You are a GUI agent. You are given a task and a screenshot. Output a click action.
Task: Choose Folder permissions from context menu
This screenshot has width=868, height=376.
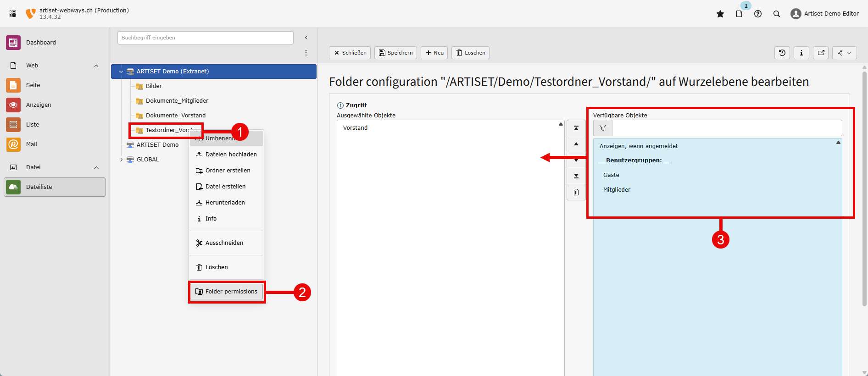pyautogui.click(x=227, y=292)
